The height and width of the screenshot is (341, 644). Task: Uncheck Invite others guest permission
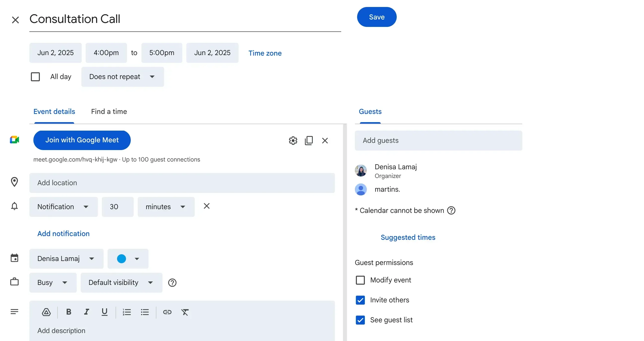[x=360, y=300]
